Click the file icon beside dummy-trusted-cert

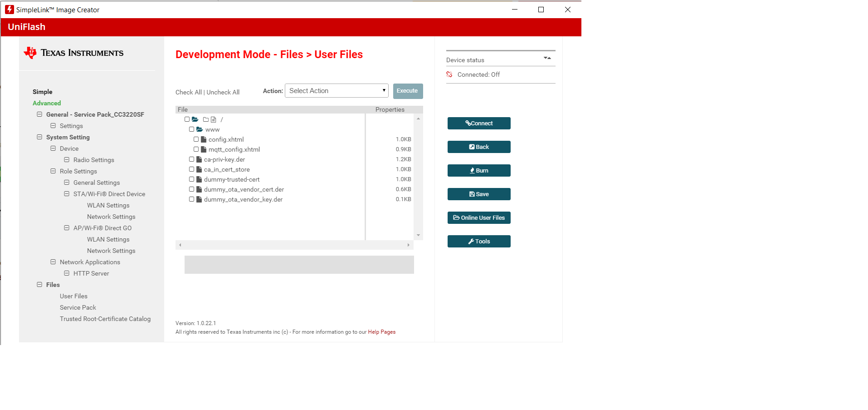coord(199,179)
